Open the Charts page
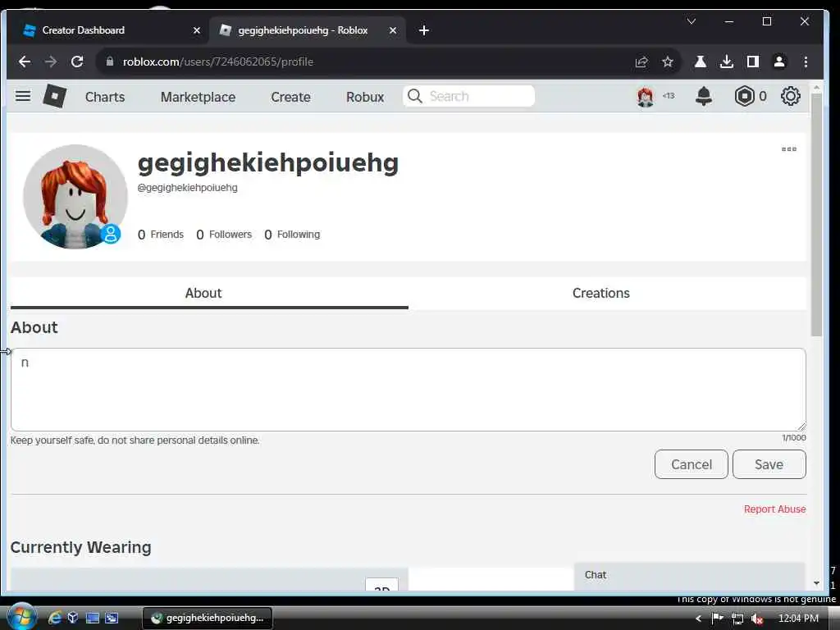 (x=105, y=97)
